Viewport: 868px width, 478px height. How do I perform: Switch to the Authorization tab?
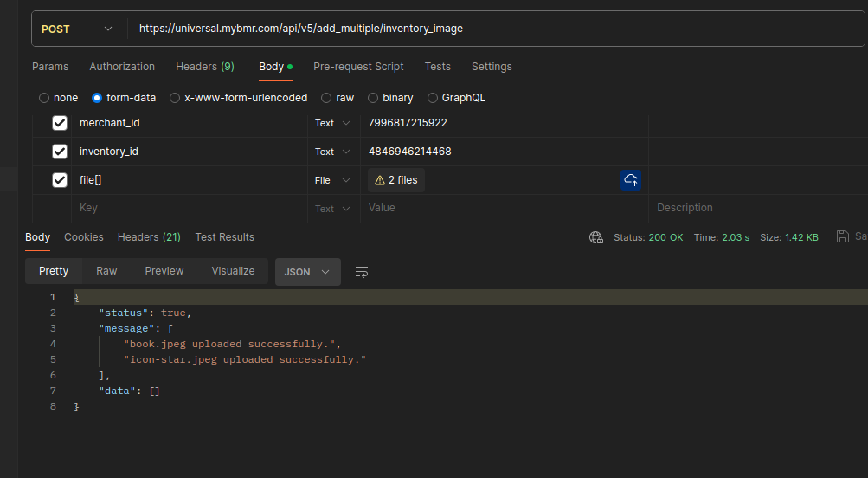click(122, 67)
